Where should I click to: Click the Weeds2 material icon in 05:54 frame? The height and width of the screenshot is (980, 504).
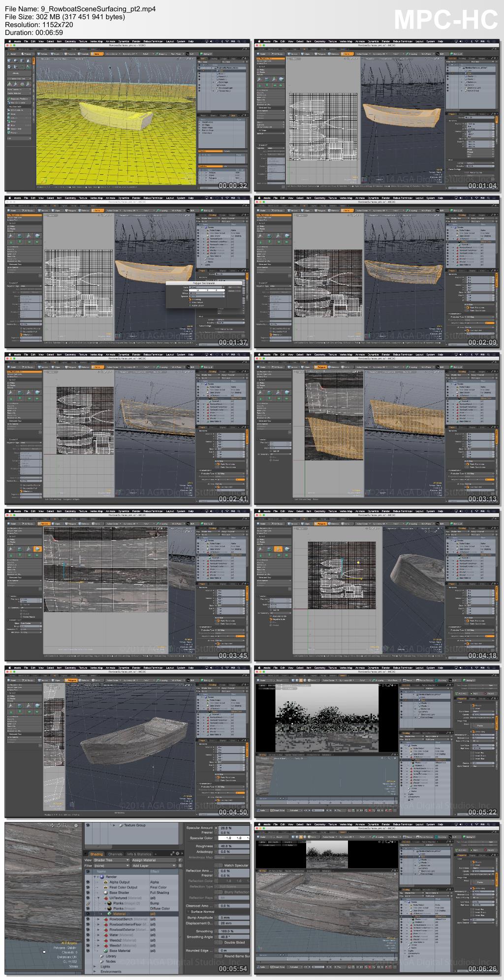[106, 940]
